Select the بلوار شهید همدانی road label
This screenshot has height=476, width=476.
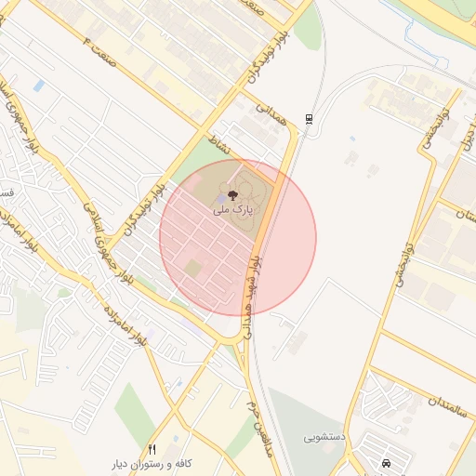252,297
